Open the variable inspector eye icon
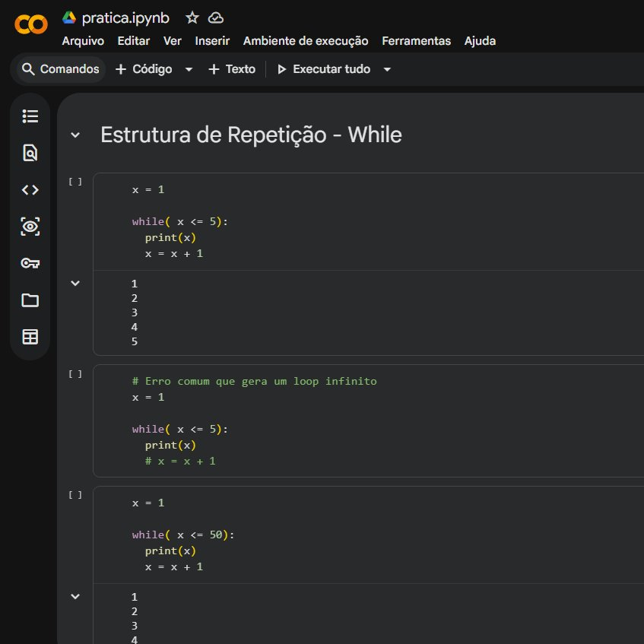The width and height of the screenshot is (644, 644). click(30, 227)
